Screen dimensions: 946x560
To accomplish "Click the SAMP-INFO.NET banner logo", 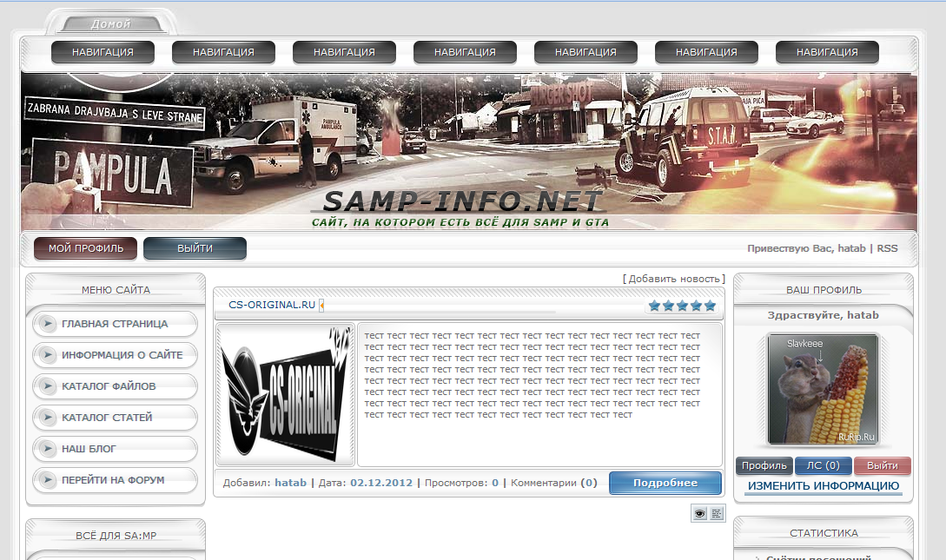I will 461,201.
